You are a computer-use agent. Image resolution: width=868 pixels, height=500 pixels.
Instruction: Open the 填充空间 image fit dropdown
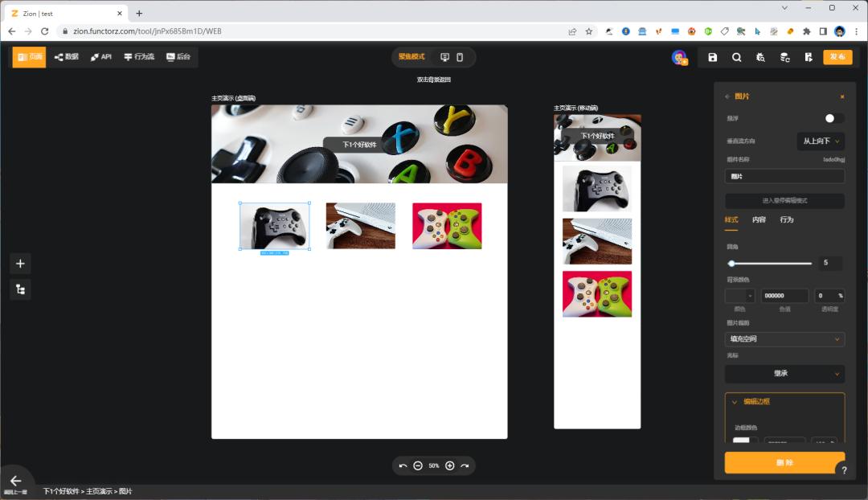pos(784,339)
